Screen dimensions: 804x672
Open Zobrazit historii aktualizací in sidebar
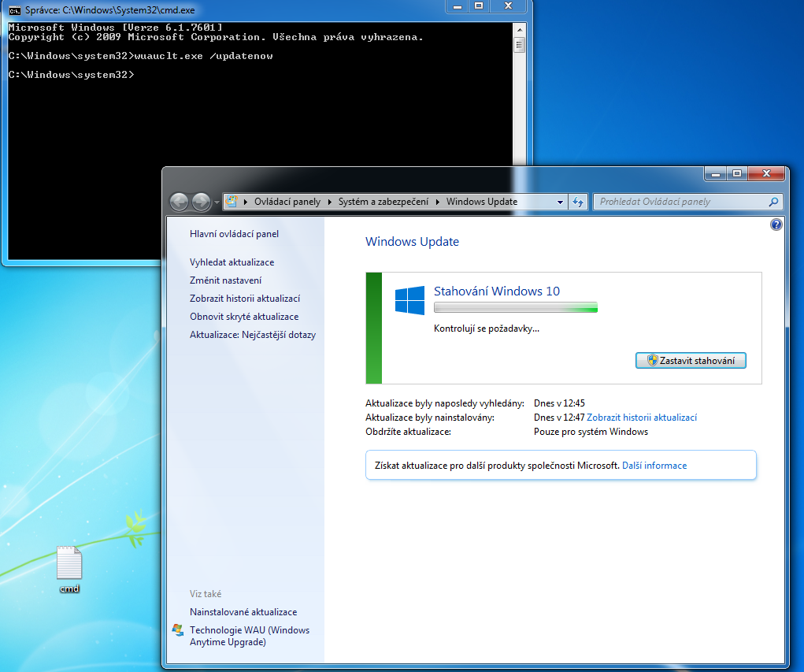tap(245, 299)
